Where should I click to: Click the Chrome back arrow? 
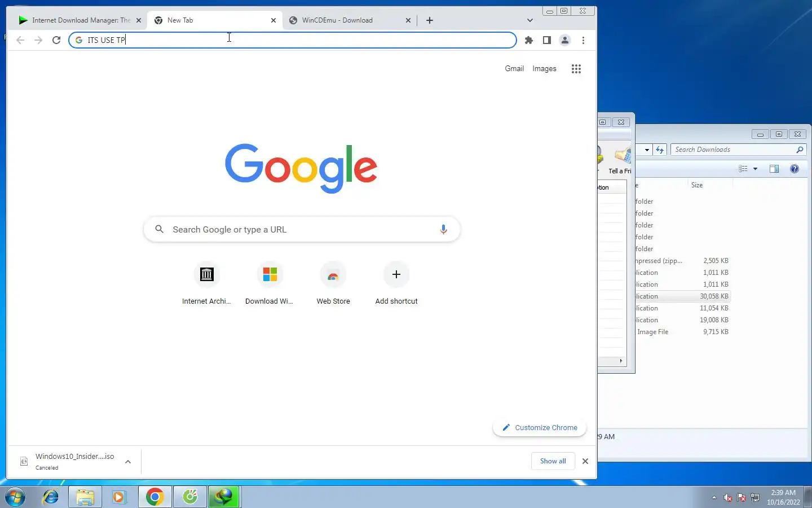tap(20, 40)
